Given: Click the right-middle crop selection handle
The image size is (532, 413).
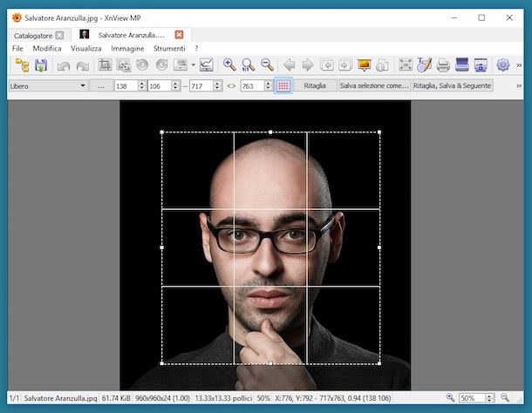Looking at the screenshot, I should click(x=379, y=247).
